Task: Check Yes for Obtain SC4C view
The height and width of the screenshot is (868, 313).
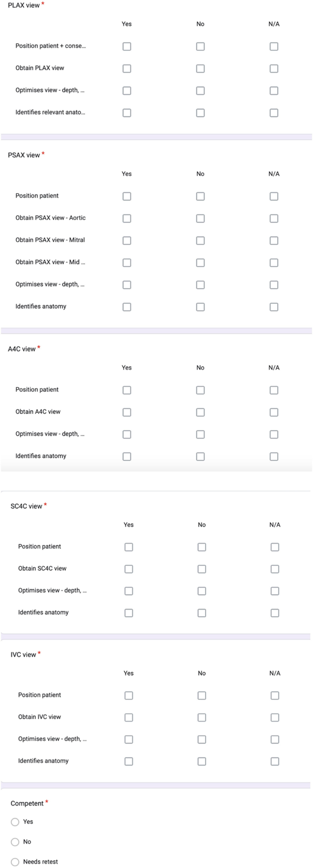Action: pos(128,569)
